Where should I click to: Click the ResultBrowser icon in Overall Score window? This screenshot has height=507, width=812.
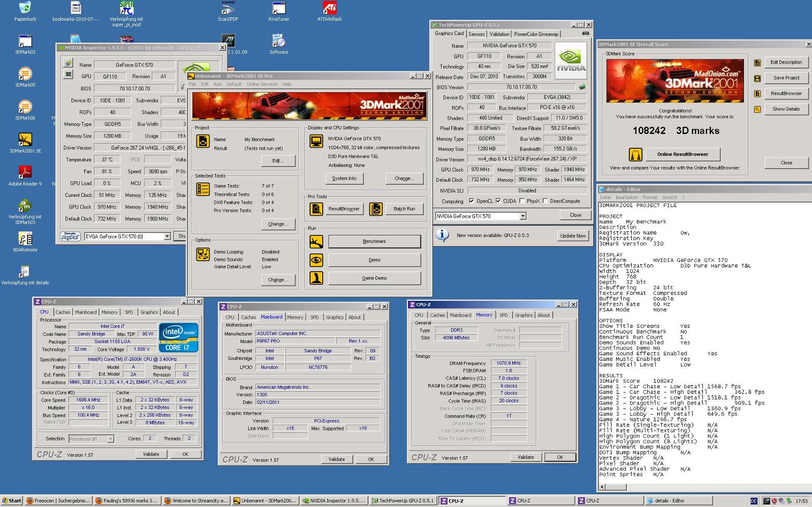coord(757,94)
